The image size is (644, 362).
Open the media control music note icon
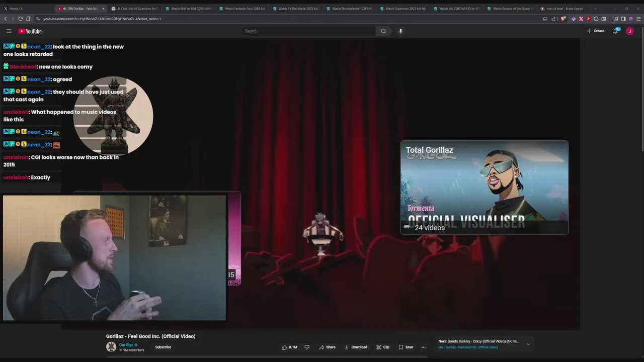[616, 19]
